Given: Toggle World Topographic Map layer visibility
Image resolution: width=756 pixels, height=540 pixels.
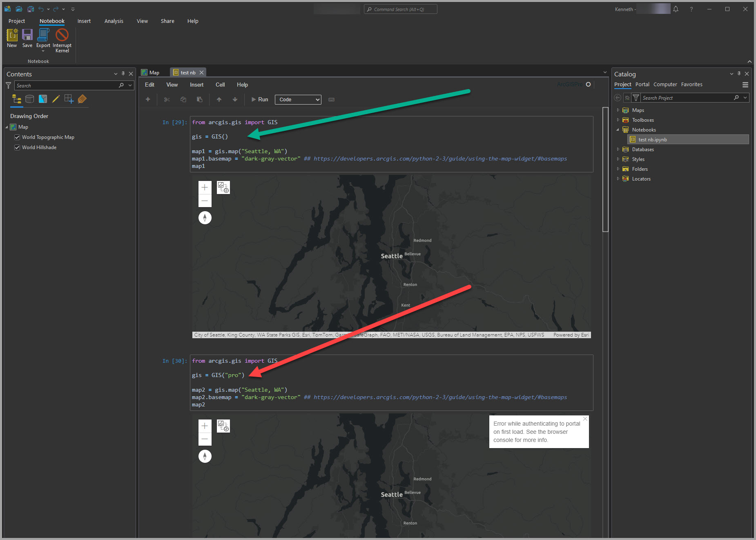Looking at the screenshot, I should (17, 137).
